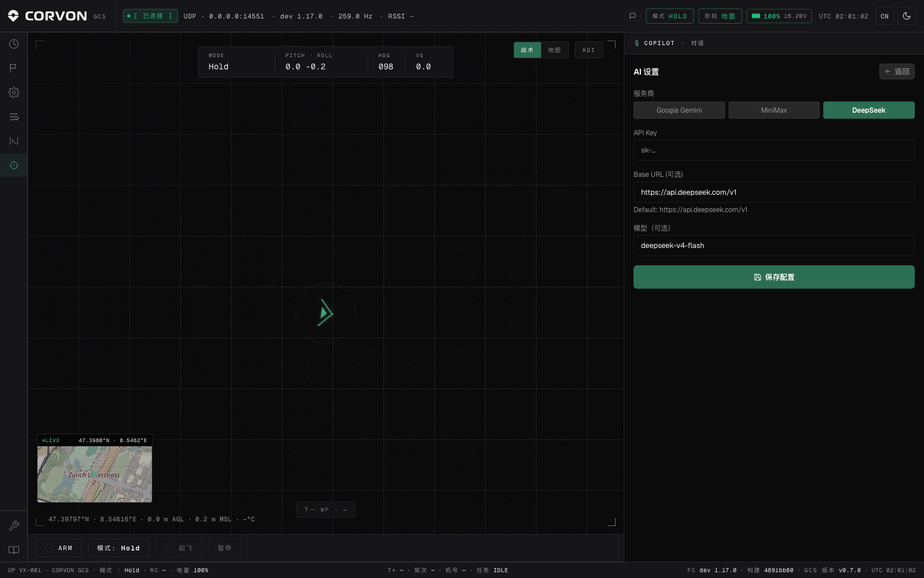This screenshot has height=578, width=924.
Task: Click the VS 0.0 vertical speed readout
Action: (423, 62)
